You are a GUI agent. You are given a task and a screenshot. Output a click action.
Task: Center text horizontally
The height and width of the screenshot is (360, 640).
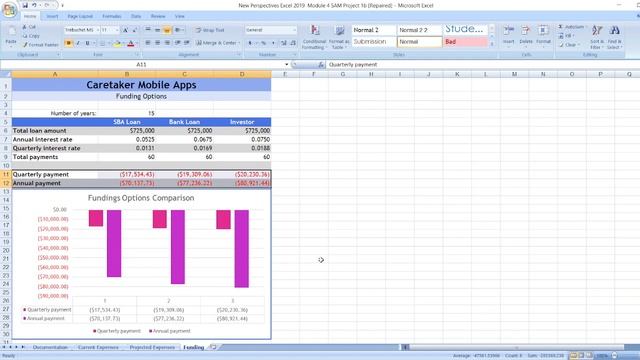point(157,43)
